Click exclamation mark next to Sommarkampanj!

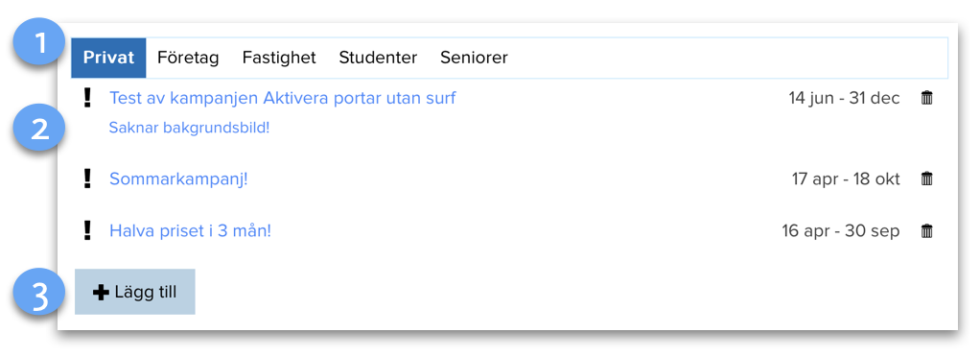[x=87, y=178]
